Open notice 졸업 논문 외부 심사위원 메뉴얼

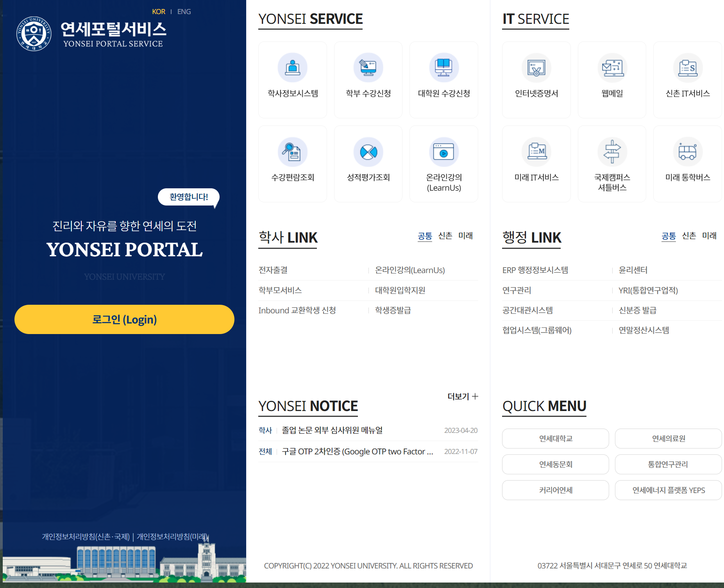332,430
